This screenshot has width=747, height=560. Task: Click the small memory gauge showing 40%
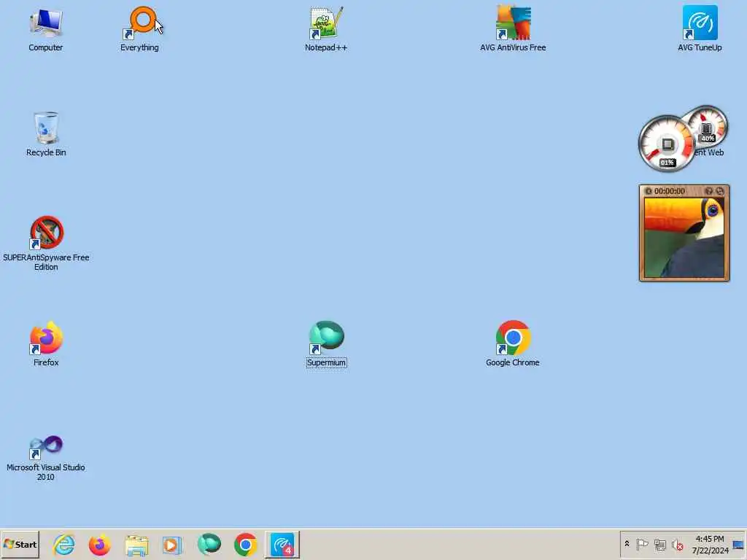click(709, 125)
